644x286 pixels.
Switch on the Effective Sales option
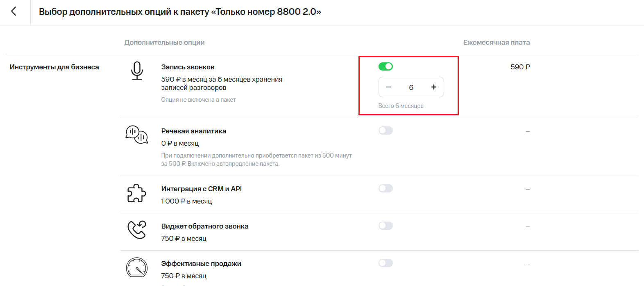point(385,263)
